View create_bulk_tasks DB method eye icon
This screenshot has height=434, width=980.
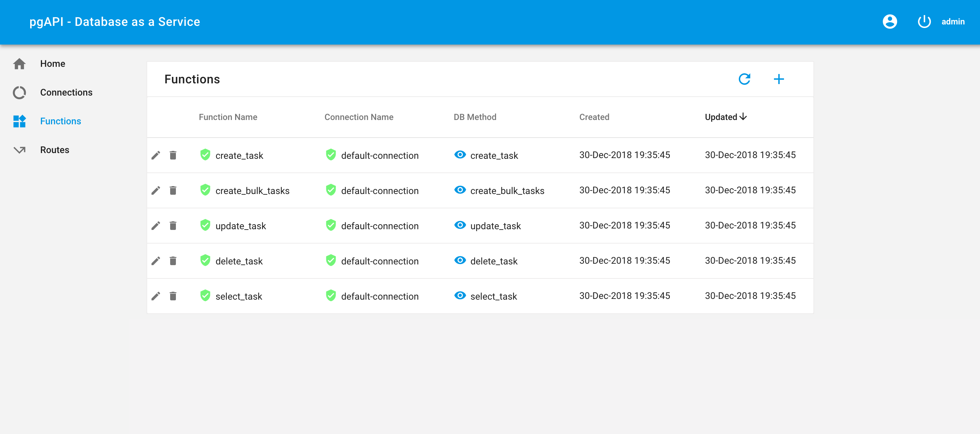pos(460,190)
